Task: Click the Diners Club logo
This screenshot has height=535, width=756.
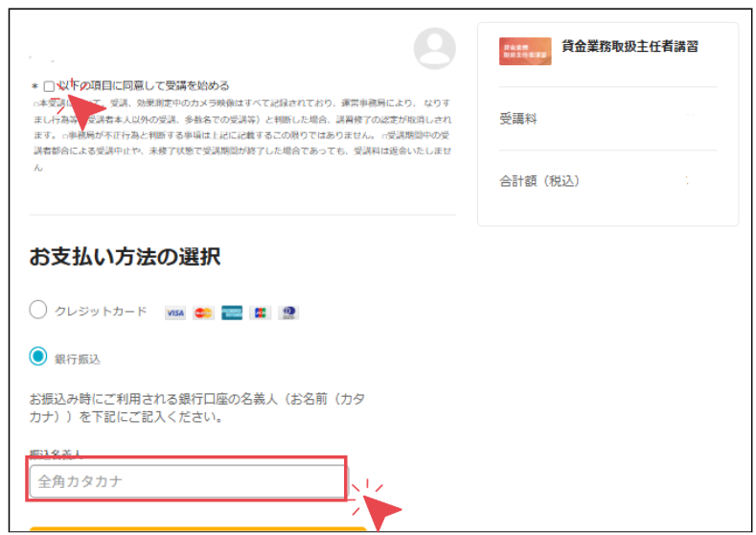Action: pos(288,314)
